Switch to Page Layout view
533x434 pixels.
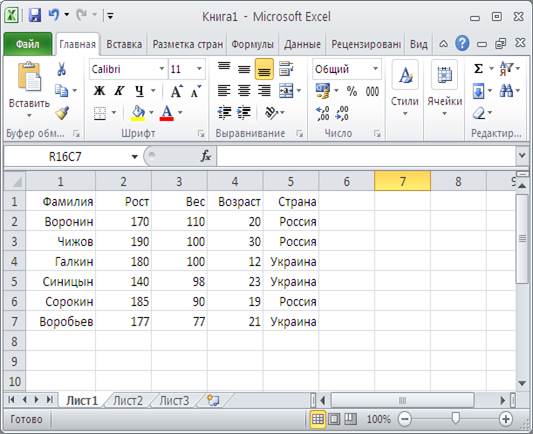[334, 419]
